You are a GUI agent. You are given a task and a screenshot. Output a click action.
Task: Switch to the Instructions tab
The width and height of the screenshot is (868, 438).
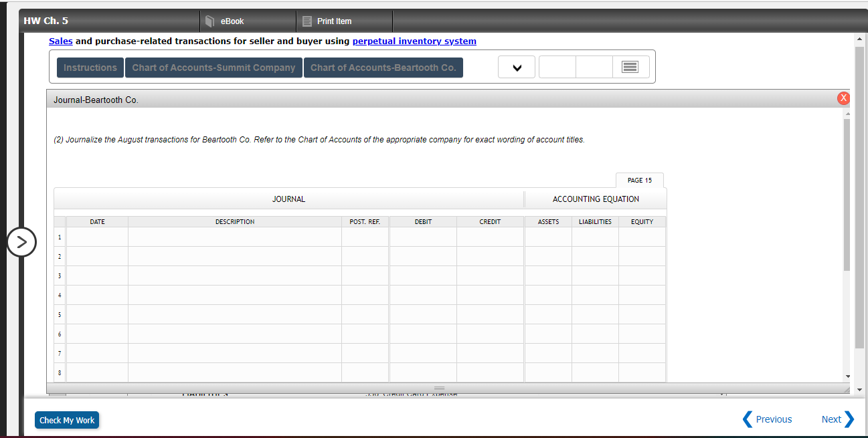coord(90,67)
